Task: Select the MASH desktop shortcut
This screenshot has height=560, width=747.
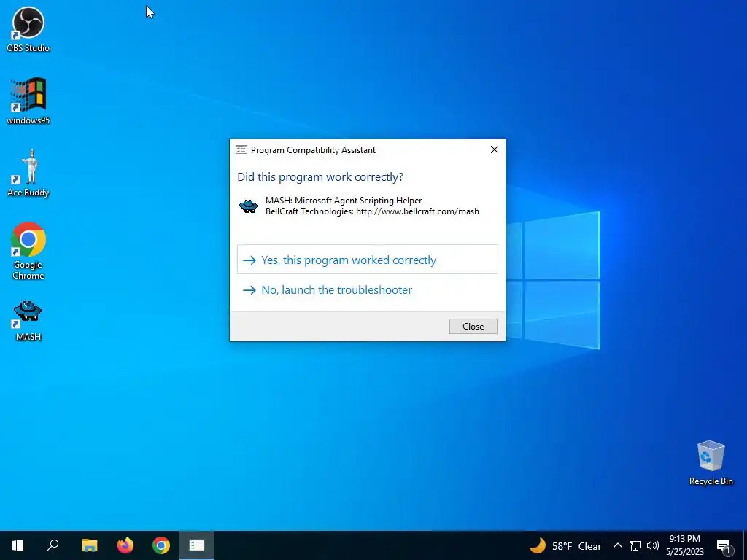Action: tap(28, 321)
